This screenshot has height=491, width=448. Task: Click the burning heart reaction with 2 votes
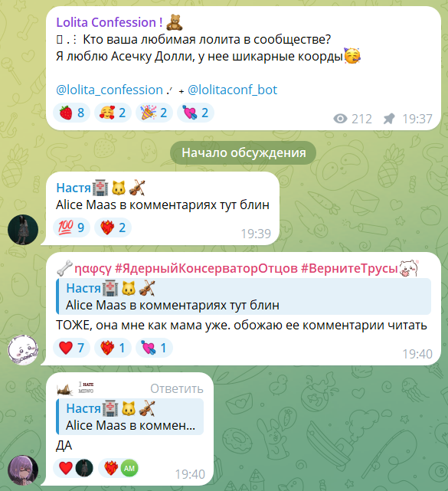pyautogui.click(x=113, y=227)
